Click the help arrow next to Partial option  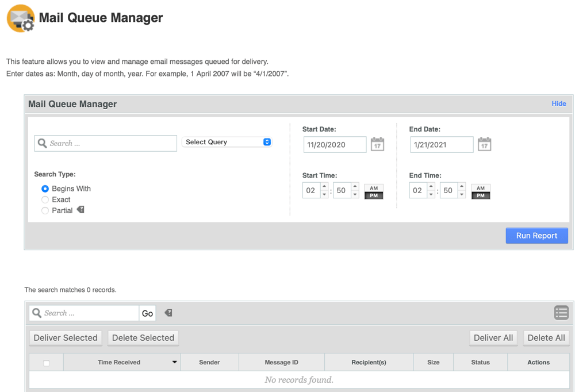coord(80,210)
